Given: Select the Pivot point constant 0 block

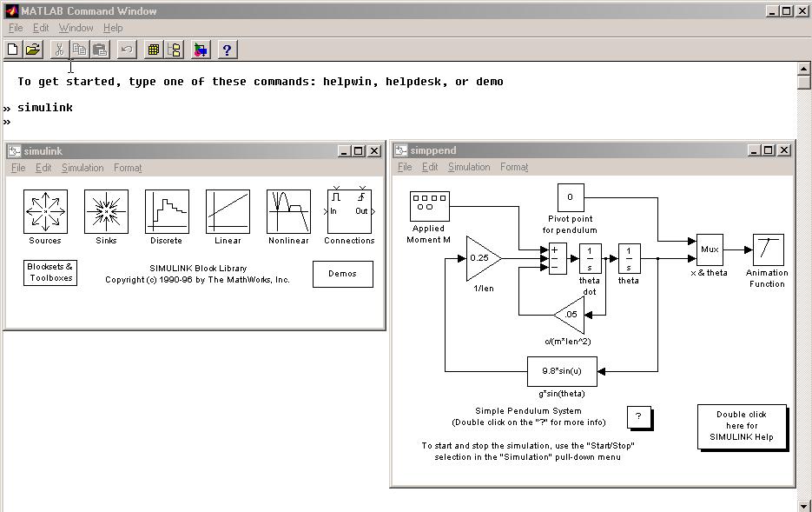Looking at the screenshot, I should (x=571, y=197).
